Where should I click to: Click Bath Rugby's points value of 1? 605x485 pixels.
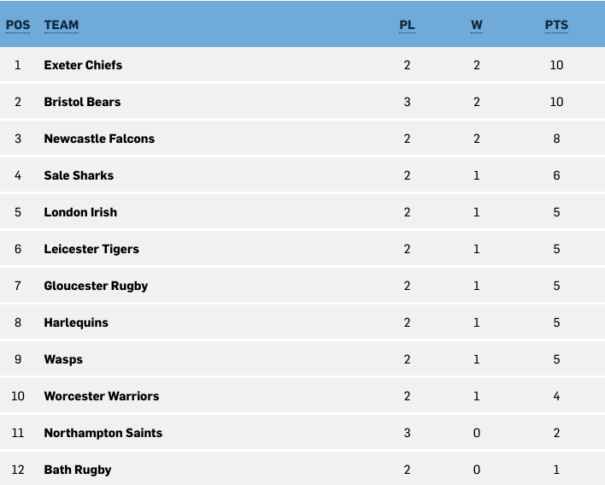pos(556,470)
